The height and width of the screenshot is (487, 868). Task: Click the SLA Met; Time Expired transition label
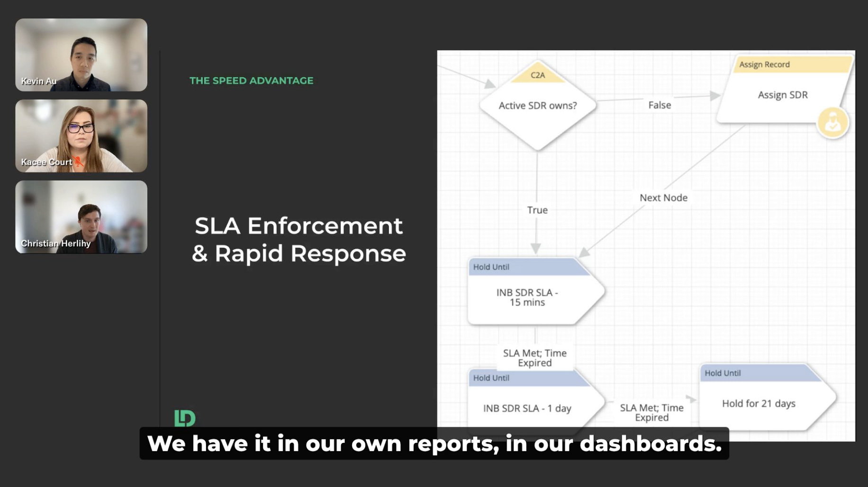coord(534,358)
